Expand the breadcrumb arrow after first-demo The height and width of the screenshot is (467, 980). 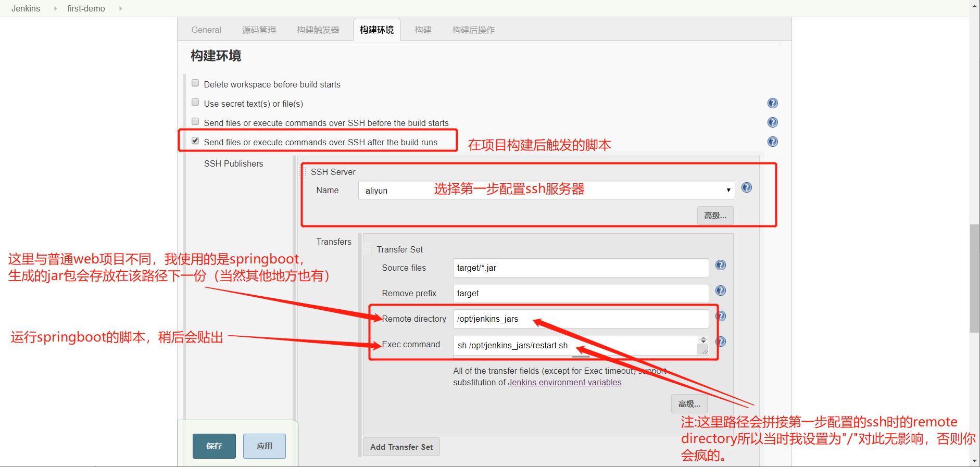[120, 9]
